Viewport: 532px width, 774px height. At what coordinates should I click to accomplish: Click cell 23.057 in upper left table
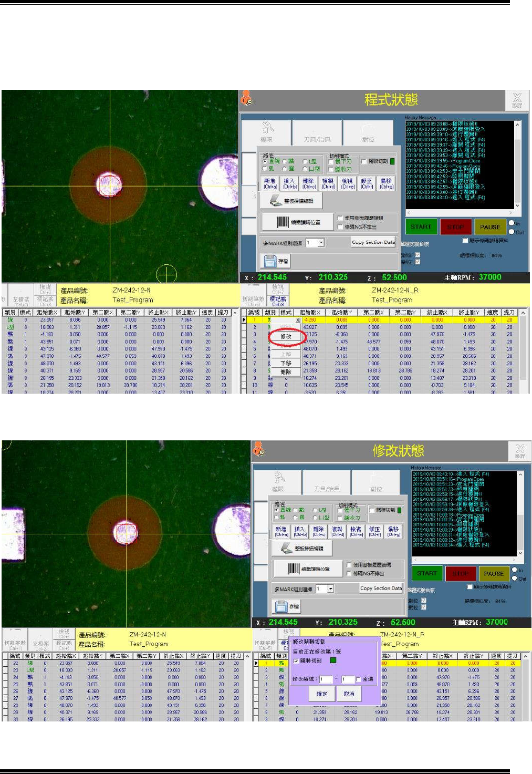(x=47, y=319)
